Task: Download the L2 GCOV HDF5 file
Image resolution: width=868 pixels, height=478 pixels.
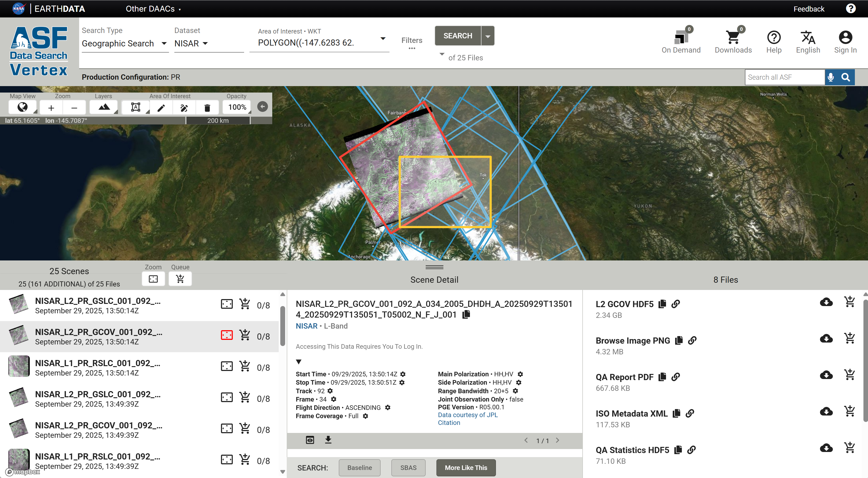Action: (x=826, y=302)
